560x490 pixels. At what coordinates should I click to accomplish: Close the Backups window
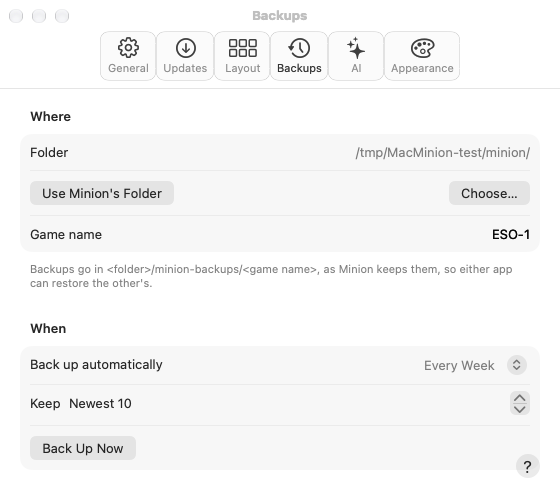pos(16,16)
